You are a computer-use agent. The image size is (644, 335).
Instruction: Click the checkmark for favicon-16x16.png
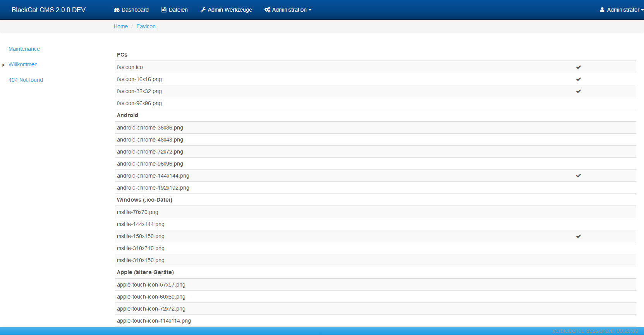coord(578,79)
